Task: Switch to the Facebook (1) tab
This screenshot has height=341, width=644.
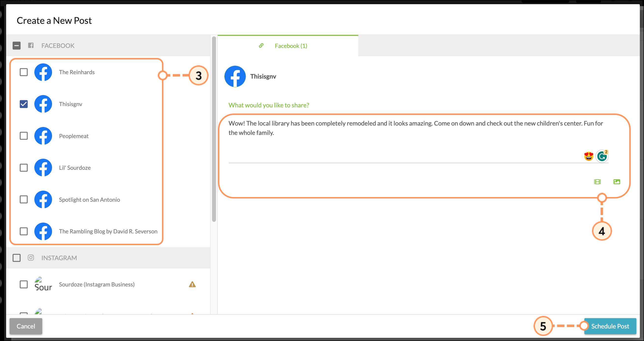Action: (288, 45)
